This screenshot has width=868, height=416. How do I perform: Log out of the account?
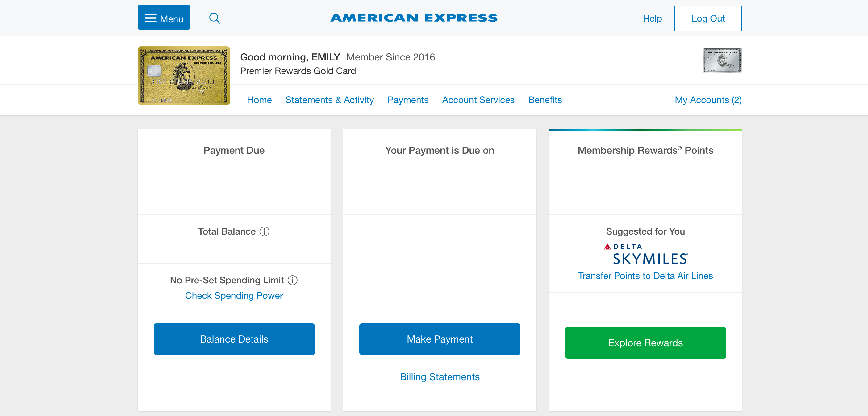(707, 19)
